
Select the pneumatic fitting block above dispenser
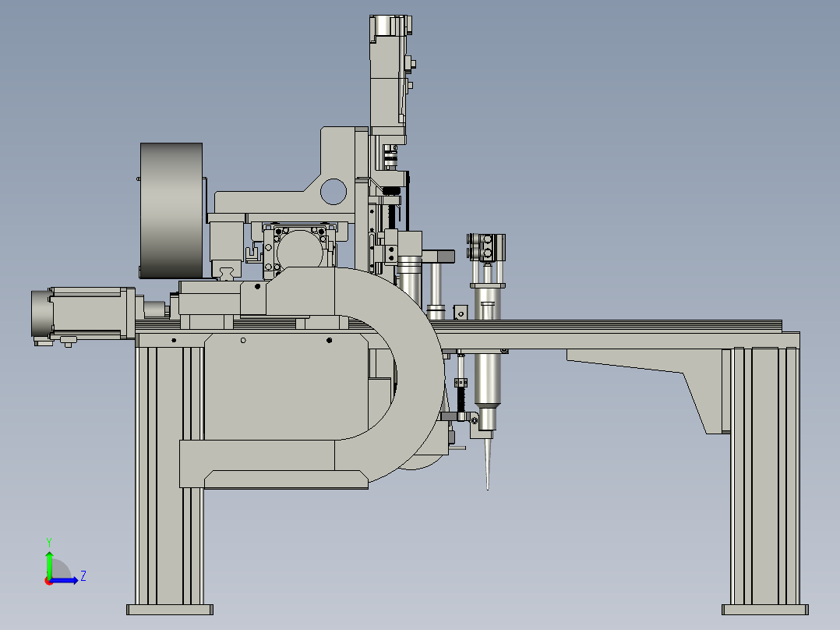(486, 246)
